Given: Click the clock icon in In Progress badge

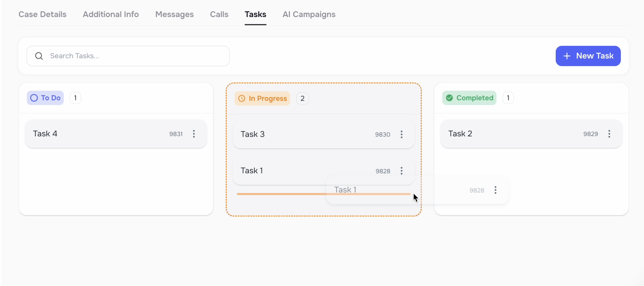Looking at the screenshot, I should [x=242, y=98].
